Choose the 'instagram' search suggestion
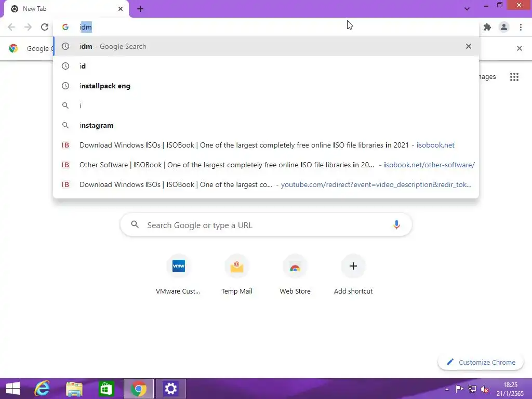Viewport: 532px width, 399px height. [266, 125]
